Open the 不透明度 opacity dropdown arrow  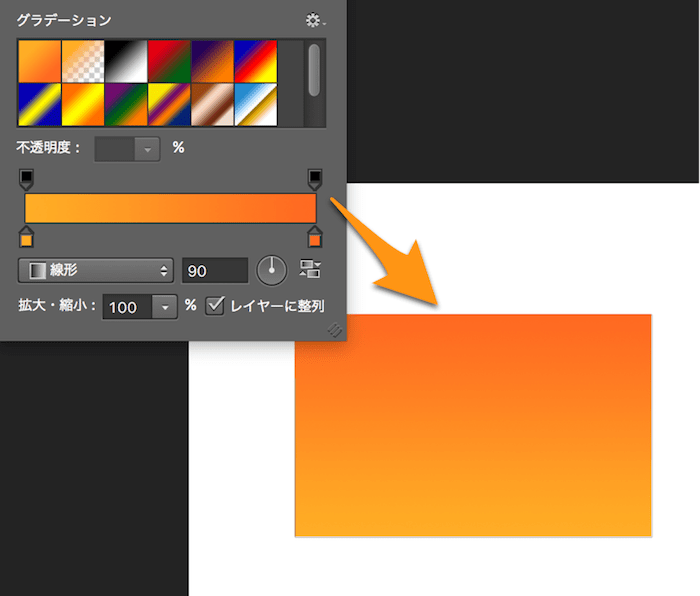[x=147, y=150]
